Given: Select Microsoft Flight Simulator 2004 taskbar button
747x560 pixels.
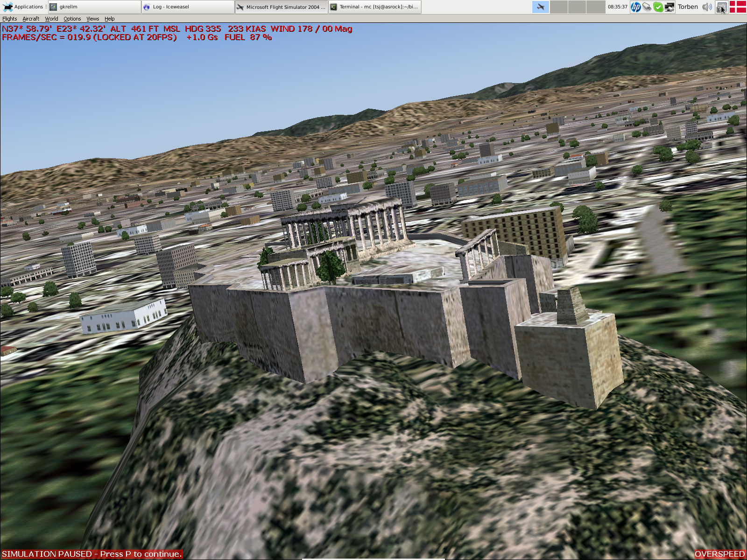Looking at the screenshot, I should tap(281, 7).
